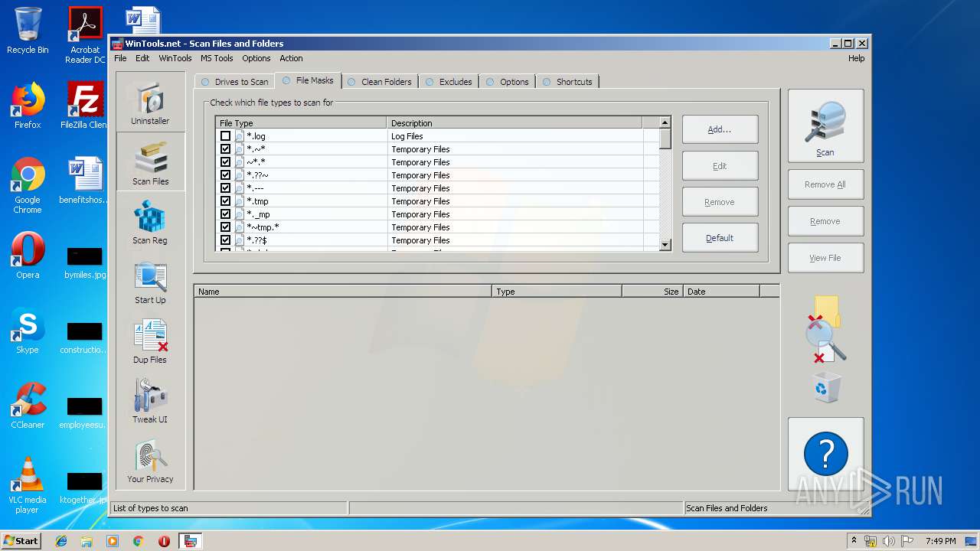The height and width of the screenshot is (551, 980).
Task: Open the media player taskbar icon
Action: [113, 541]
